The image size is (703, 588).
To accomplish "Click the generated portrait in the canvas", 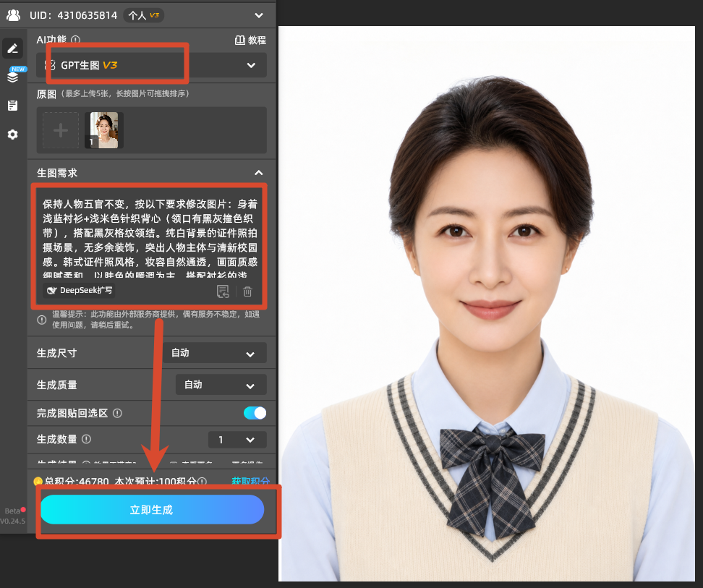I will [487, 304].
